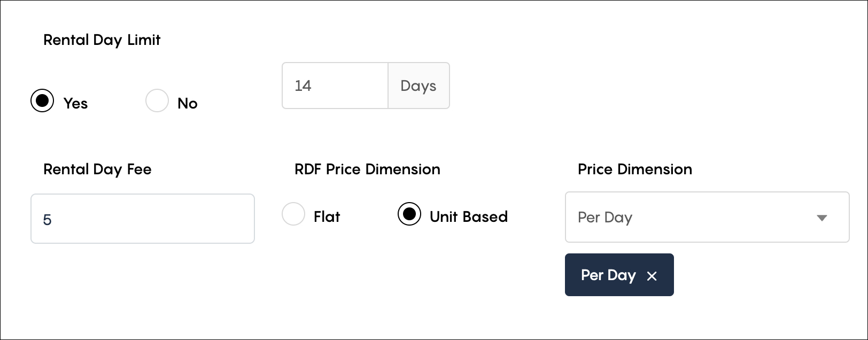Open the Price Dimension select box
Viewport: 868px width, 340px height.
707,217
